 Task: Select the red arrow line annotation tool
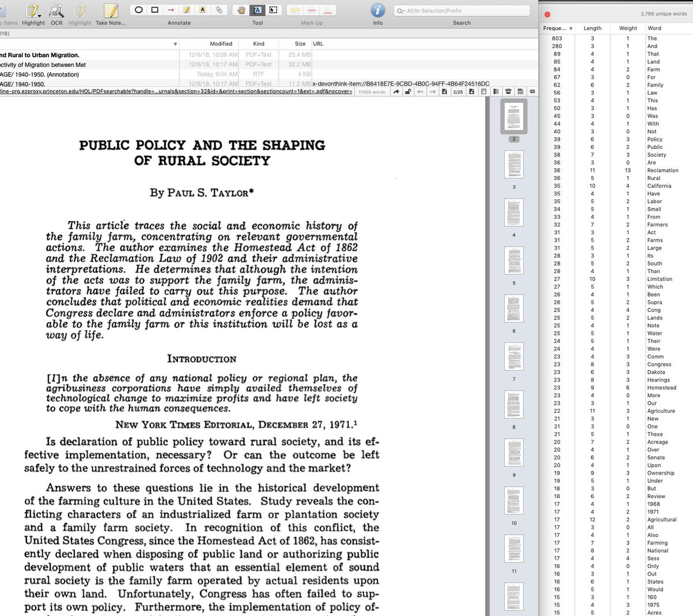pyautogui.click(x=170, y=10)
